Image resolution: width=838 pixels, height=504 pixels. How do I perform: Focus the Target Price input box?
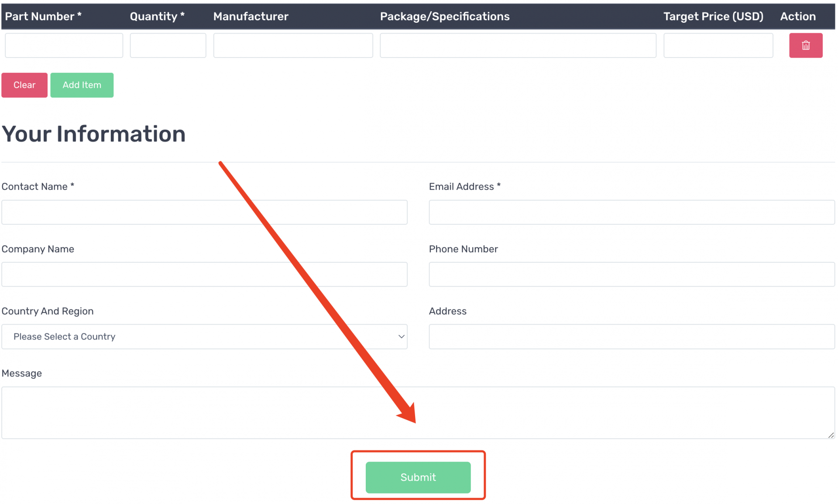(x=718, y=45)
